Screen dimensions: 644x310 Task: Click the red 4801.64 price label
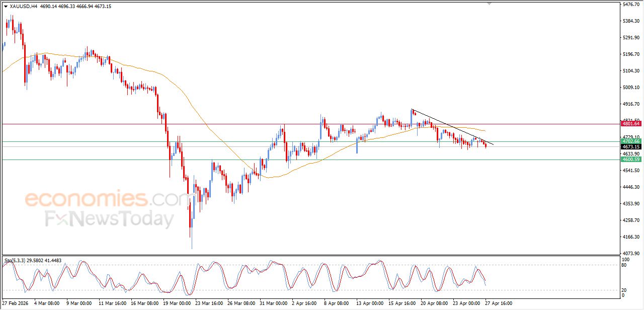(630, 123)
